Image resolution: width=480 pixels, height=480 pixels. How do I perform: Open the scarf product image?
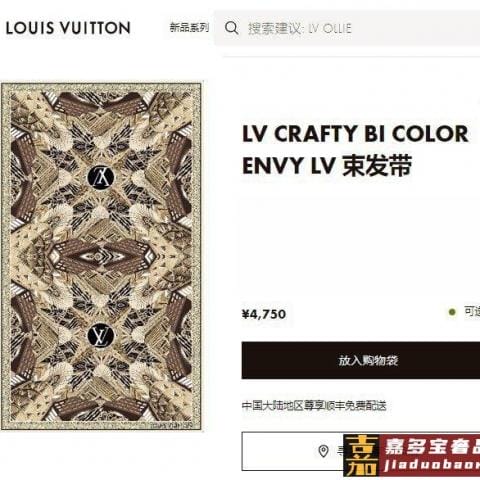[101, 256]
